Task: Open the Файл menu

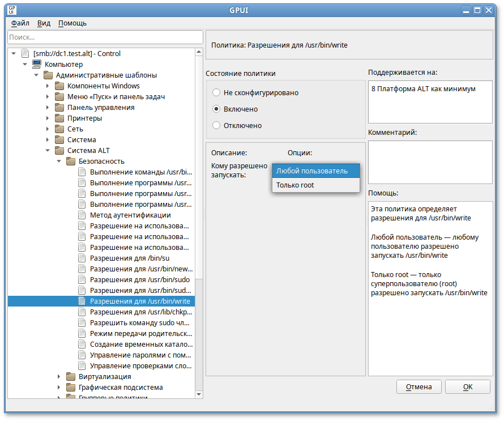Action: tap(19, 23)
